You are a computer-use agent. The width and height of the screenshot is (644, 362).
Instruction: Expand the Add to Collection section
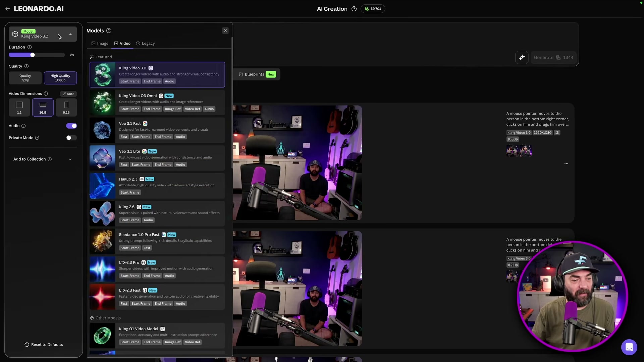pyautogui.click(x=70, y=159)
